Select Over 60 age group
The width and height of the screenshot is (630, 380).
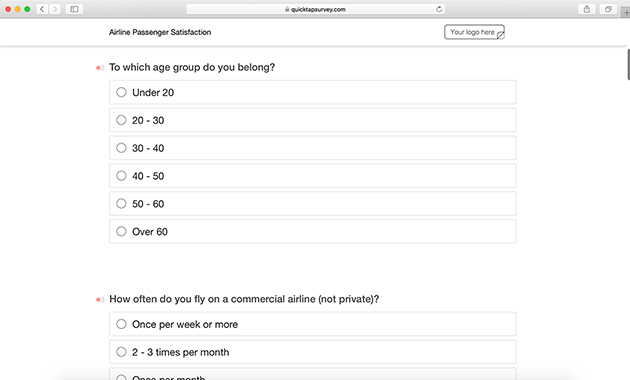[313, 231]
